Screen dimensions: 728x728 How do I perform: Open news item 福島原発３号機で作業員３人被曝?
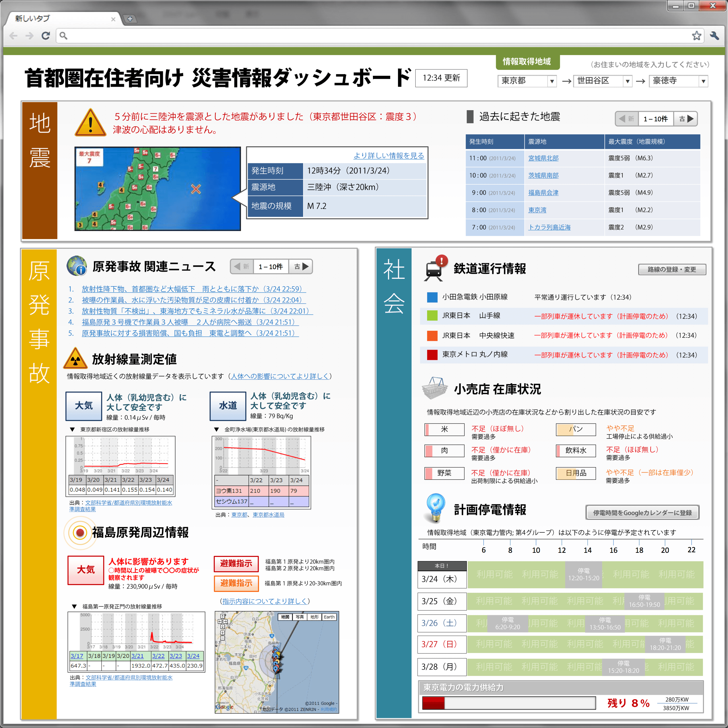(x=190, y=322)
